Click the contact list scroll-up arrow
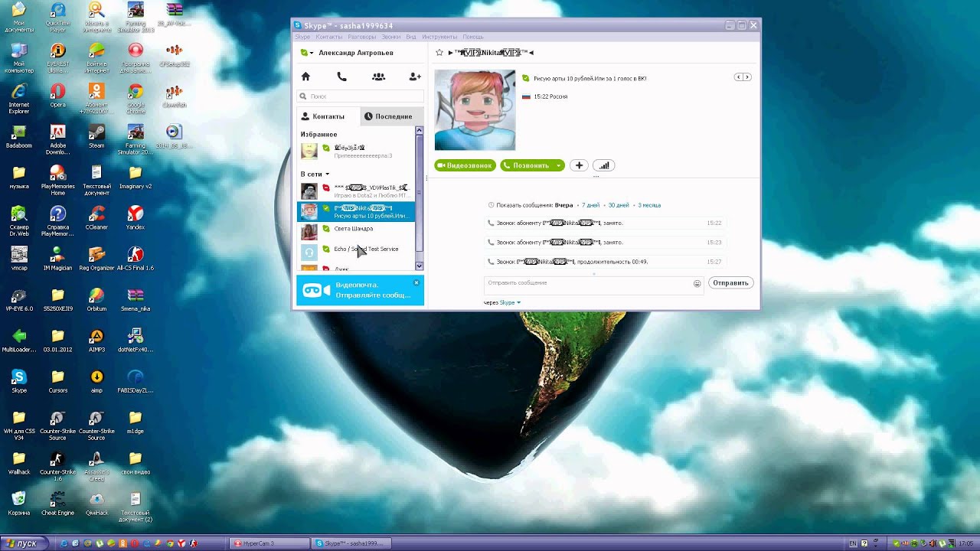The width and height of the screenshot is (980, 551). 419,131
